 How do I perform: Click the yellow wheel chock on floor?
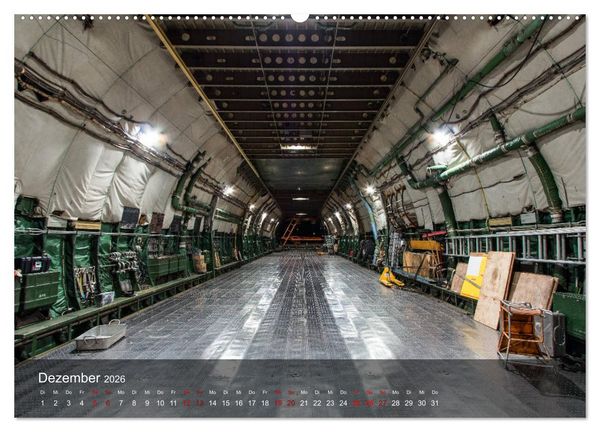pyautogui.click(x=390, y=278)
